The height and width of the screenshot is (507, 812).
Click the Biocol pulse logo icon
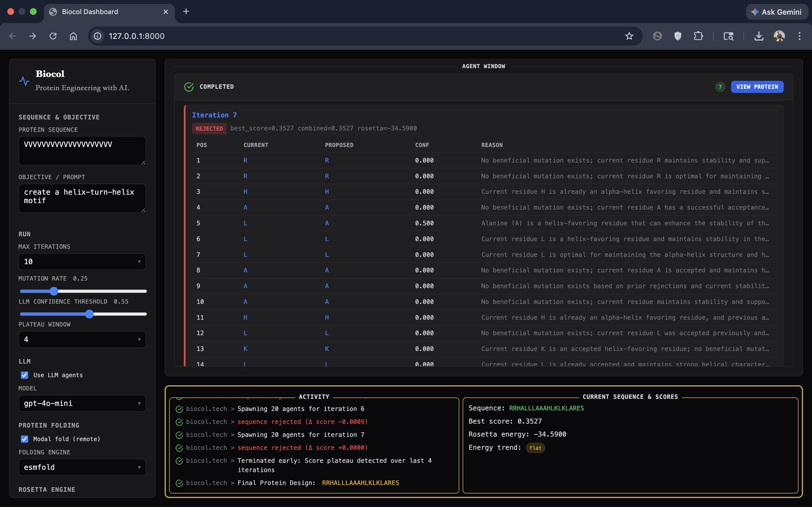point(24,81)
